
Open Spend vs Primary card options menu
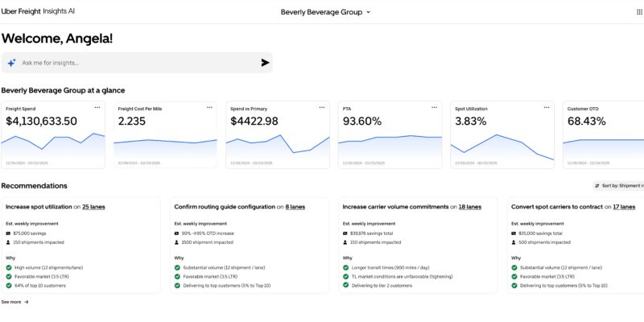point(322,108)
